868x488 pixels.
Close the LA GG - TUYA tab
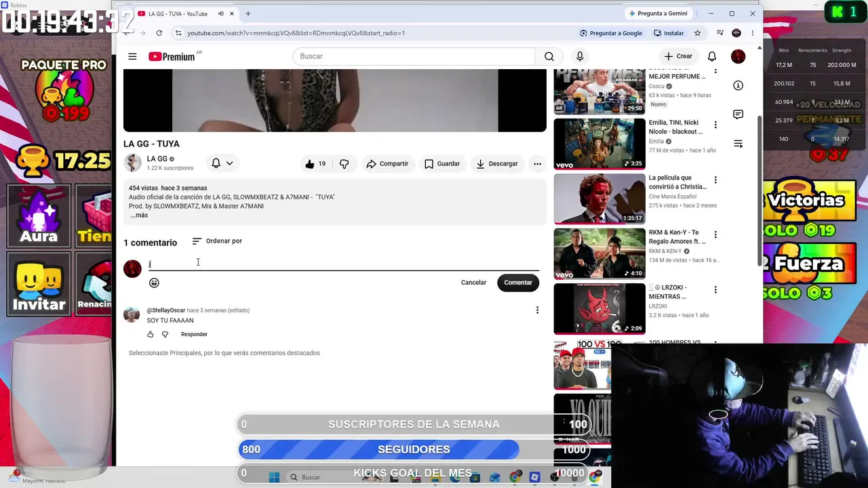[x=232, y=14]
